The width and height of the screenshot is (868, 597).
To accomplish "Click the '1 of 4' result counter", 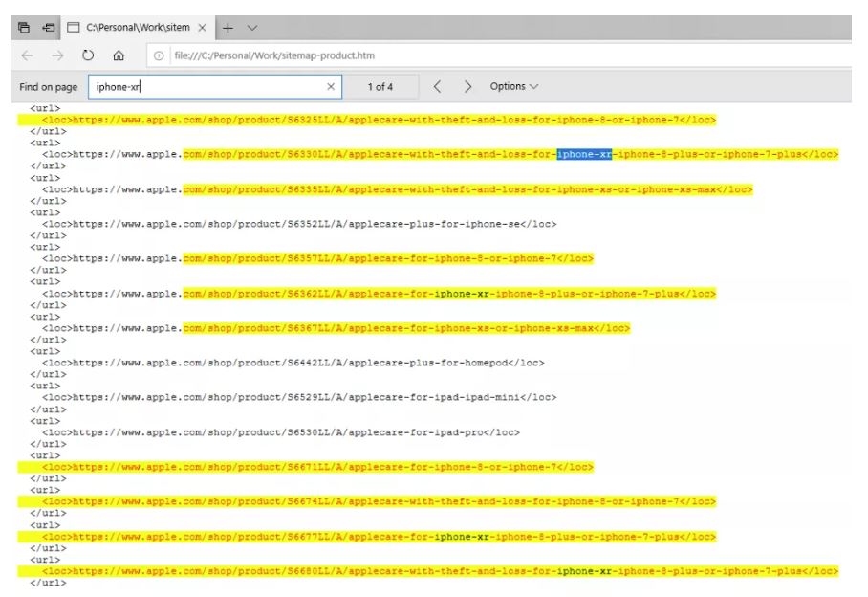I will click(380, 87).
